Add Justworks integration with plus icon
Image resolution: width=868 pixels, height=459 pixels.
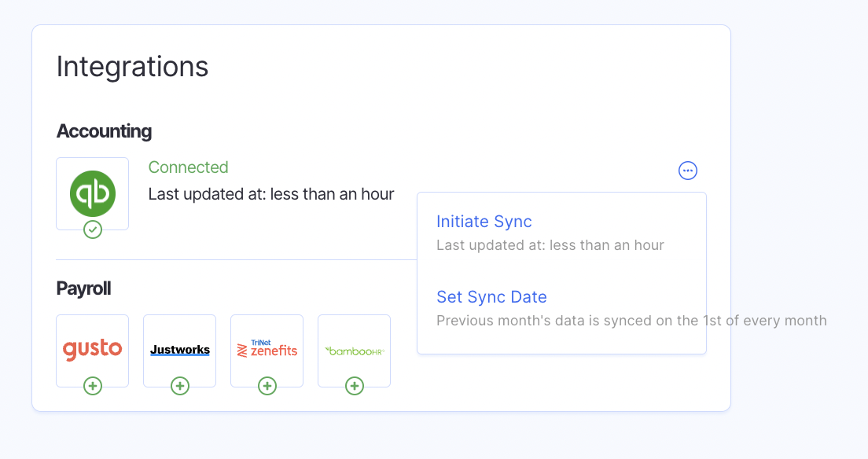[x=180, y=386]
